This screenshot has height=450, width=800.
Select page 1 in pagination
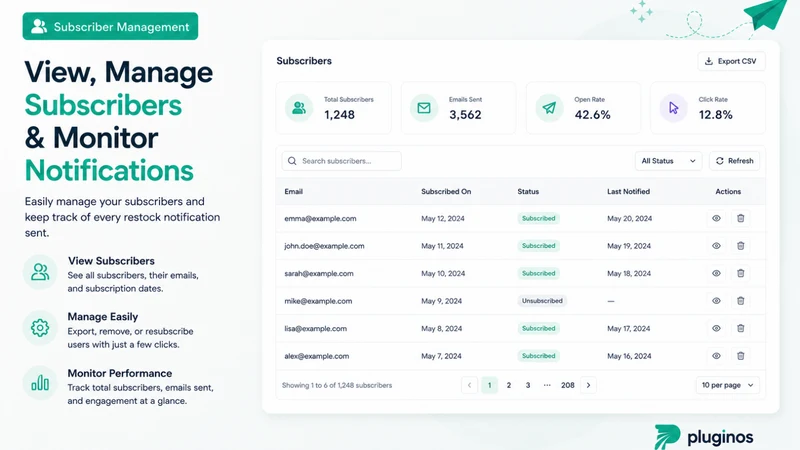coord(489,385)
